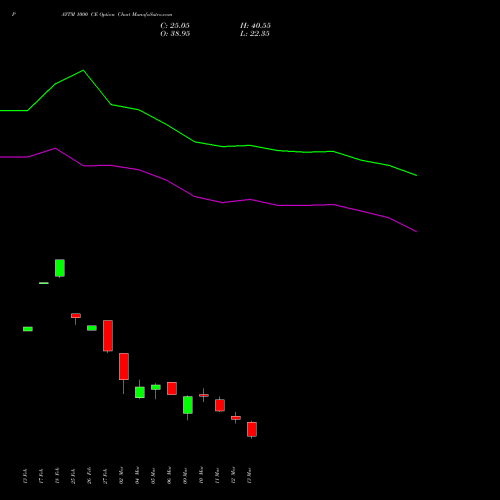
Task: Select the 13 Mar date label
Action: (249, 475)
